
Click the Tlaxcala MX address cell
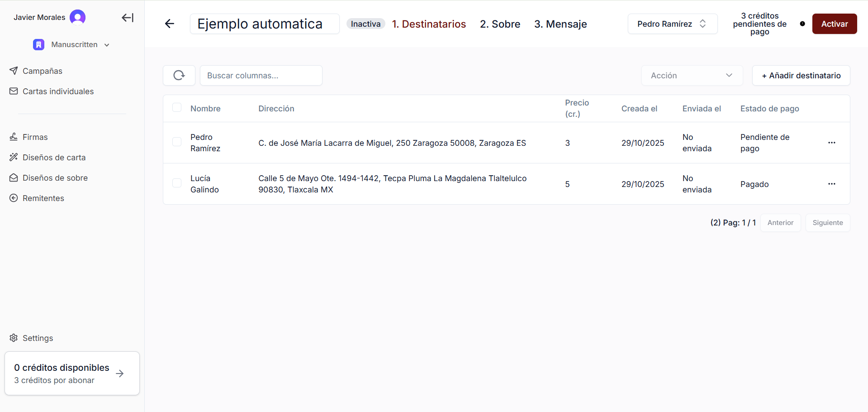(x=392, y=184)
